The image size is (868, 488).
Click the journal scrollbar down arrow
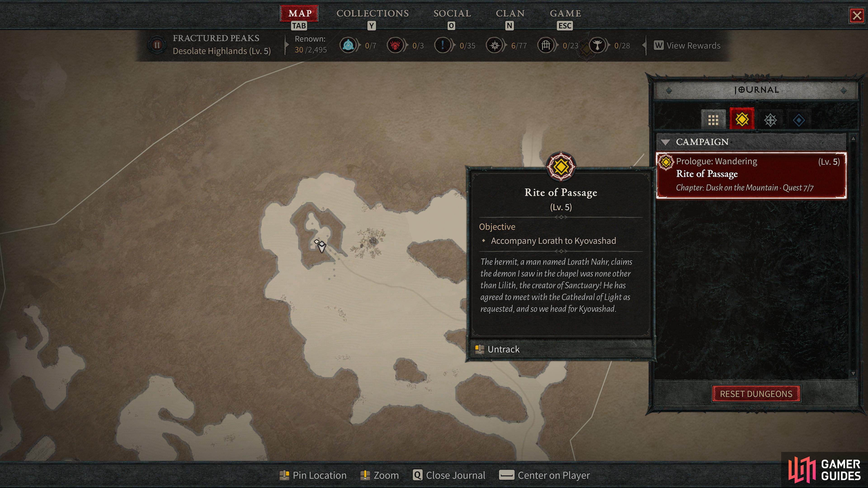pyautogui.click(x=853, y=373)
